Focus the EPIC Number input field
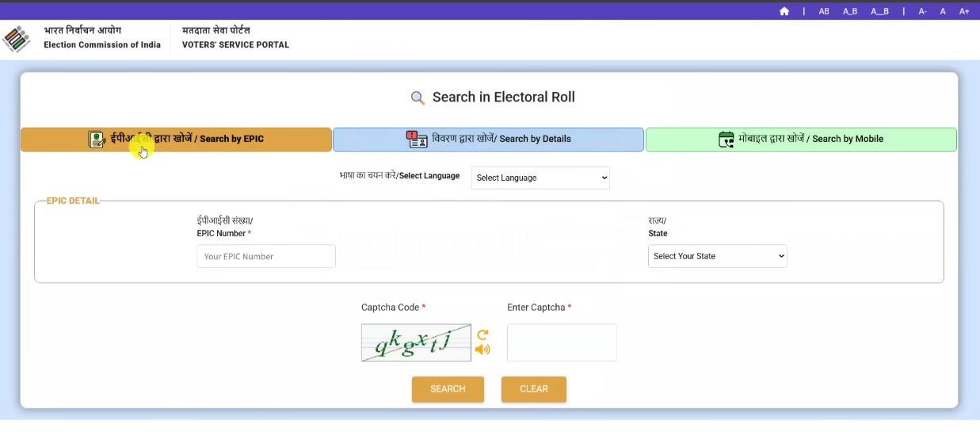980x432 pixels. (x=266, y=256)
